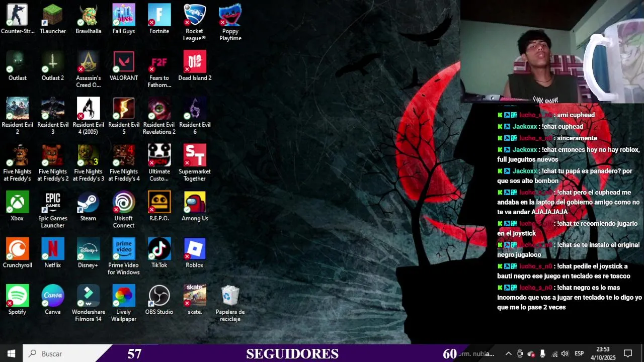Select the Netflix shortcut
Viewport: 644px width, 362px height.
53,253
